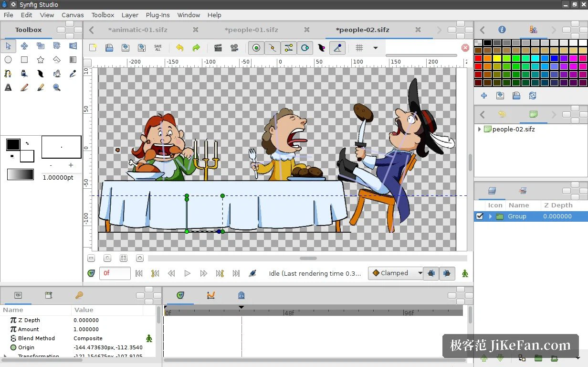Select the Brush tool

pyautogui.click(x=41, y=87)
